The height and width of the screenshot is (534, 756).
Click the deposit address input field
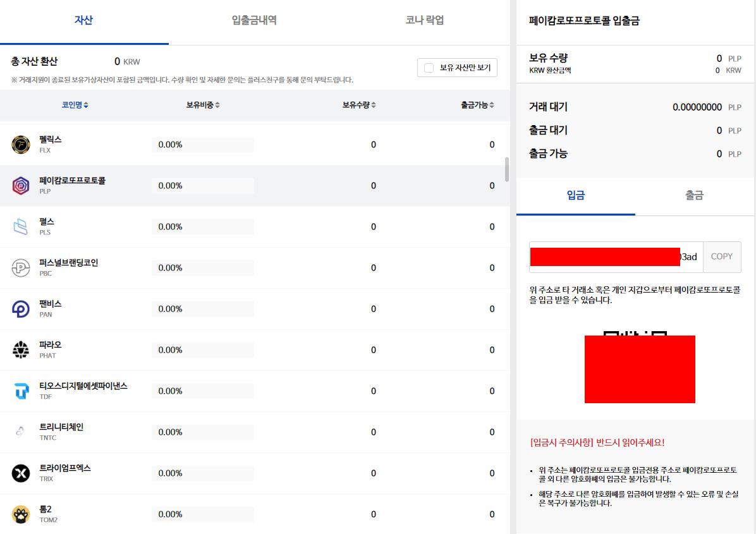coord(616,257)
